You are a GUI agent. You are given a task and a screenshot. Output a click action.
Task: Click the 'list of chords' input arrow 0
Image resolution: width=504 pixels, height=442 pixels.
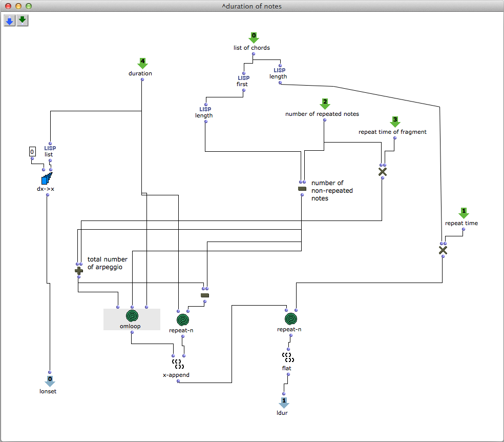tap(254, 37)
